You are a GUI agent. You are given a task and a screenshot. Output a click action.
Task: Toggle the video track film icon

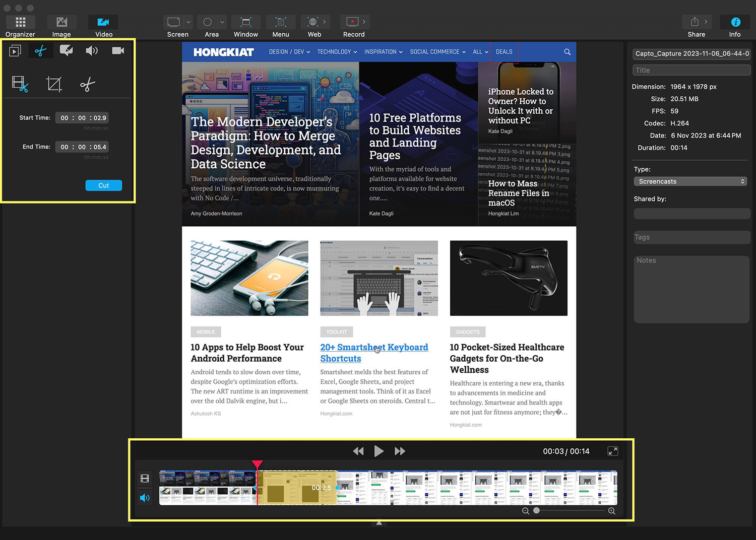coord(145,479)
